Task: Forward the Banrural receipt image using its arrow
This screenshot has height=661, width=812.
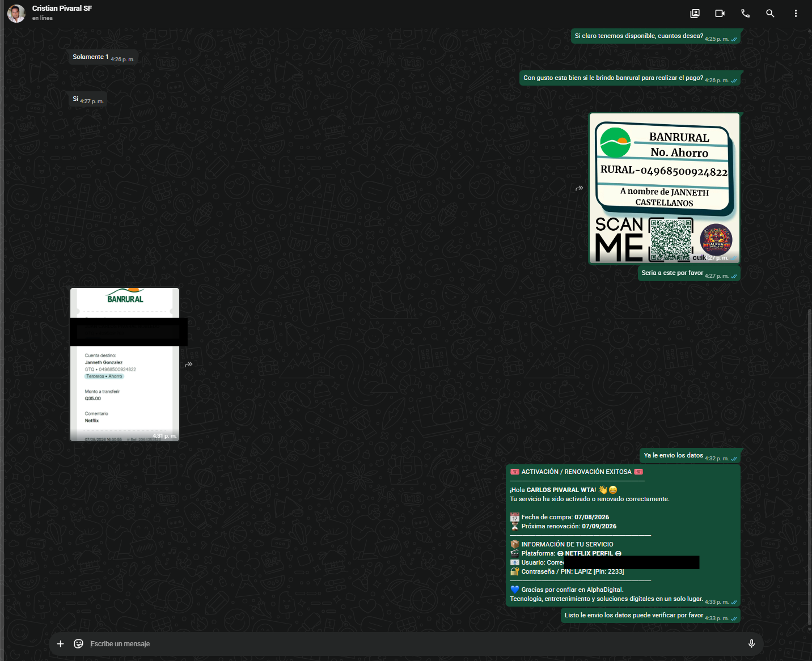Action: pos(189,365)
